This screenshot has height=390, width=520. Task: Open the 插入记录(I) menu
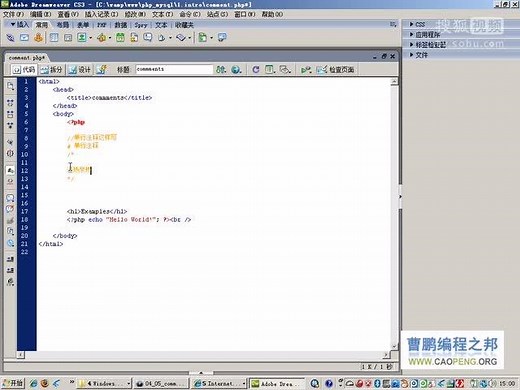click(x=101, y=14)
